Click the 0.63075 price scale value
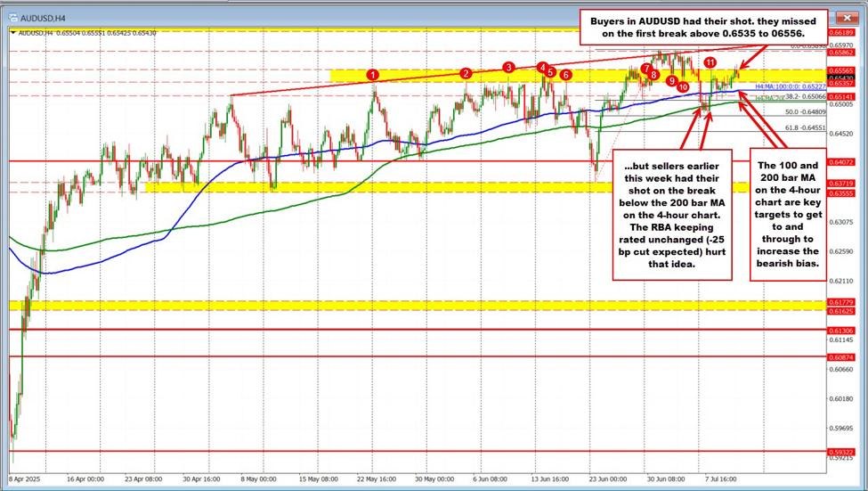 840,222
